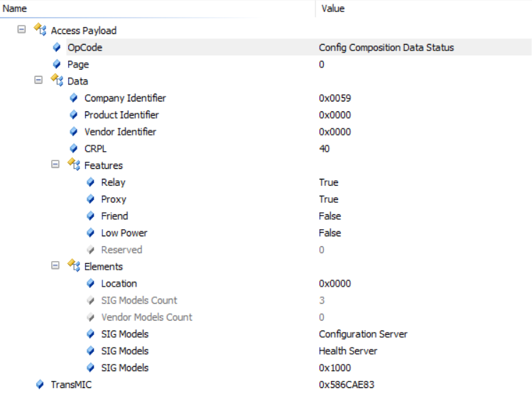The image size is (532, 393).
Task: Click the Access Payload structure icon
Action: pyautogui.click(x=40, y=30)
